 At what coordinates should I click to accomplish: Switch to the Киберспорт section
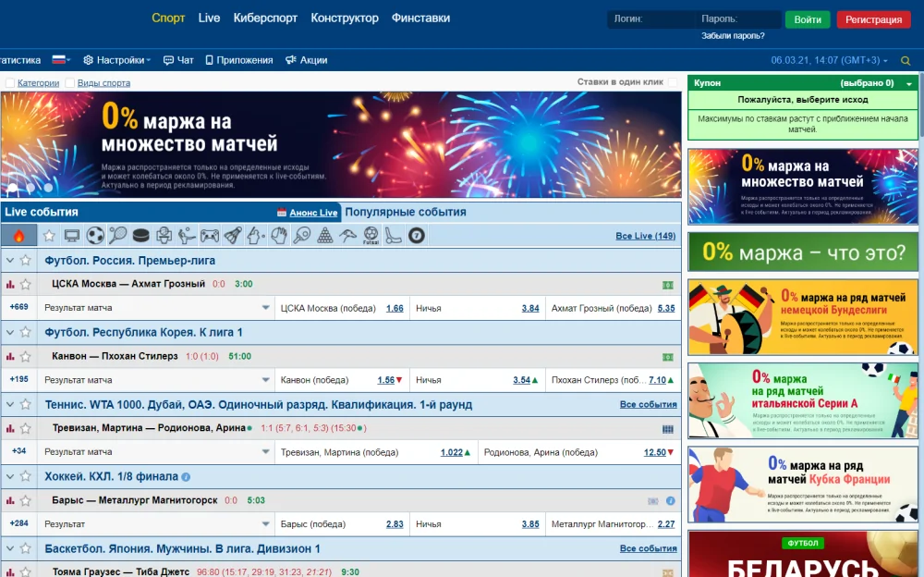click(x=265, y=18)
